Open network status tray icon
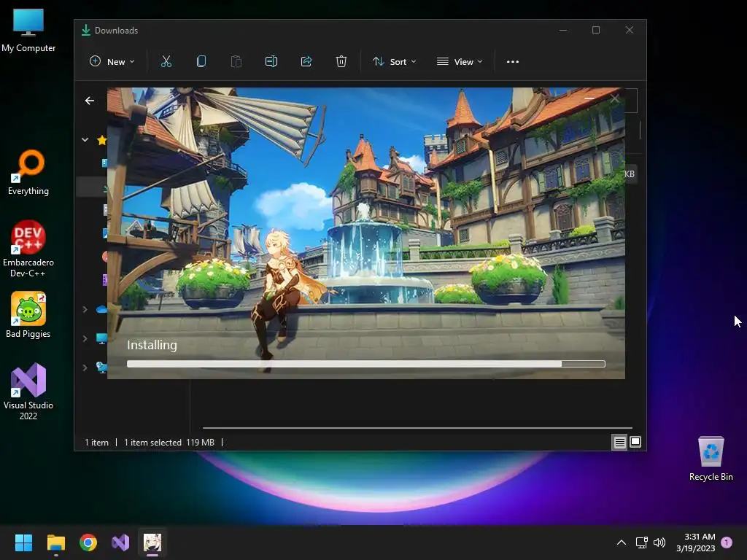Screen dimensions: 747x560 point(642,542)
